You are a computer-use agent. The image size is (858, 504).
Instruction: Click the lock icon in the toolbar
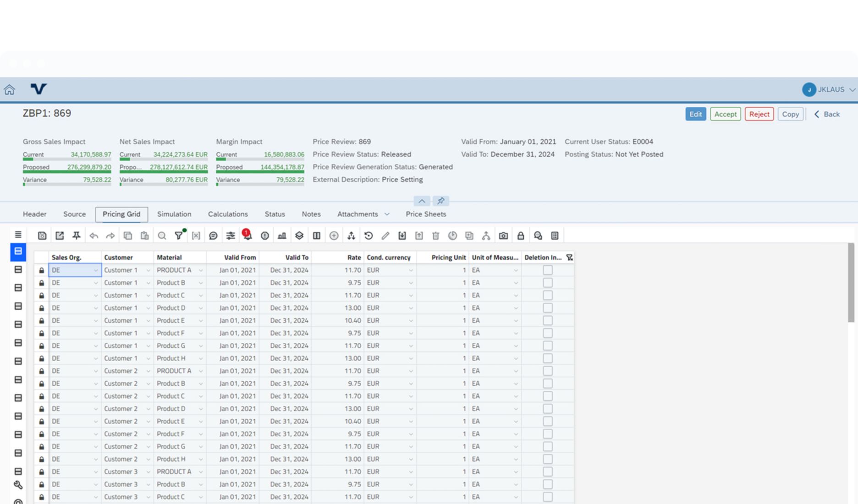tap(520, 235)
